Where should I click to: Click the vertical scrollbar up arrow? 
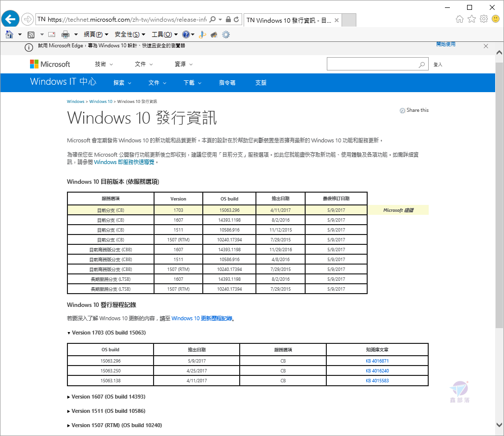point(499,52)
